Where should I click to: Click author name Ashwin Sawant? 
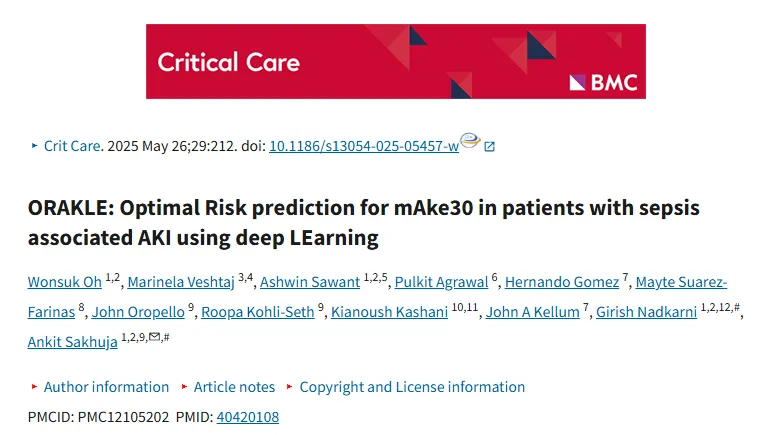point(310,282)
